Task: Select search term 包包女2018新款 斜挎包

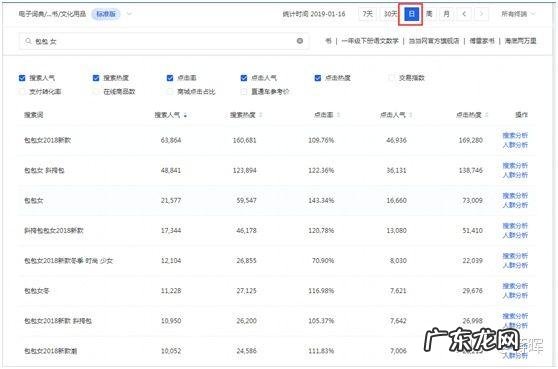Action: tap(58, 321)
